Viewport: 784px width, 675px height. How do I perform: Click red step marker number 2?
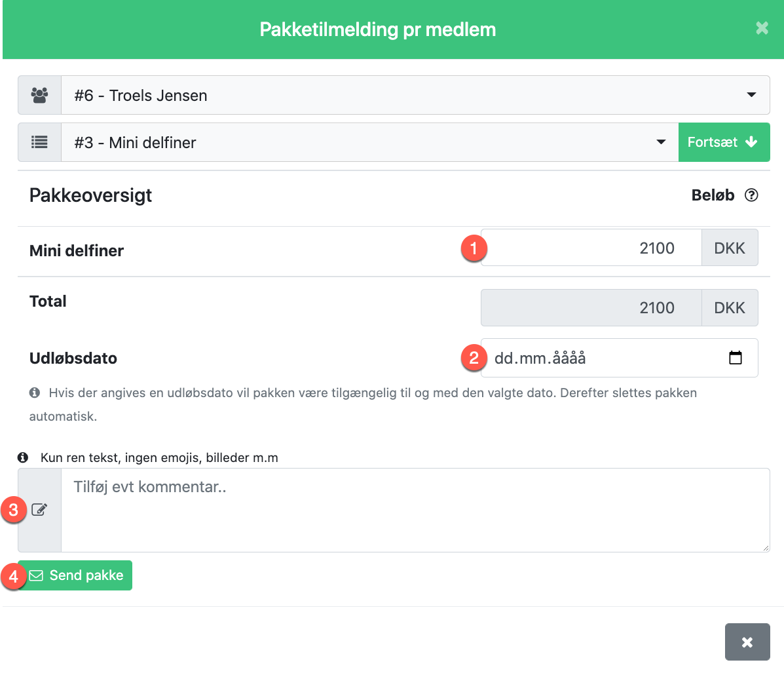pyautogui.click(x=474, y=358)
